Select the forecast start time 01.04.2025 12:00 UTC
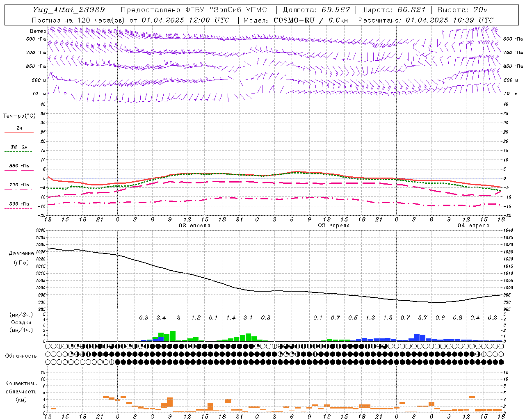The height and width of the screenshot is (420, 525). pos(185,20)
